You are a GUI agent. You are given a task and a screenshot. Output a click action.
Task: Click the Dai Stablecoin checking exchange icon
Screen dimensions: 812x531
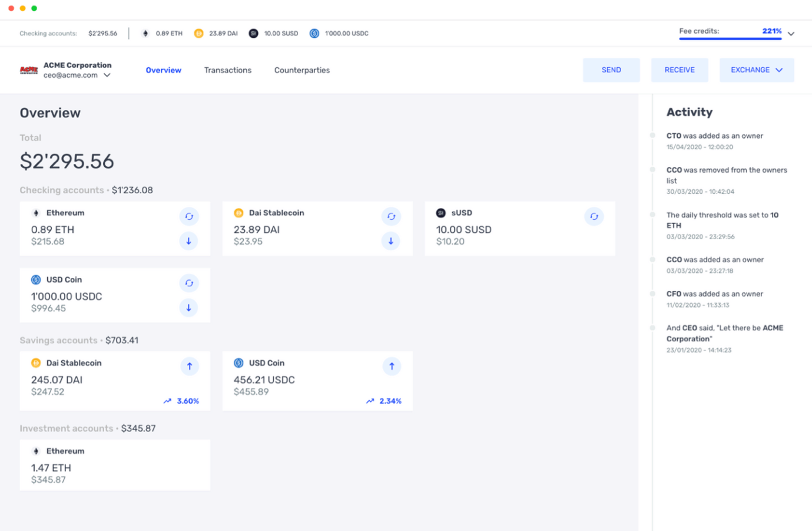click(x=391, y=216)
